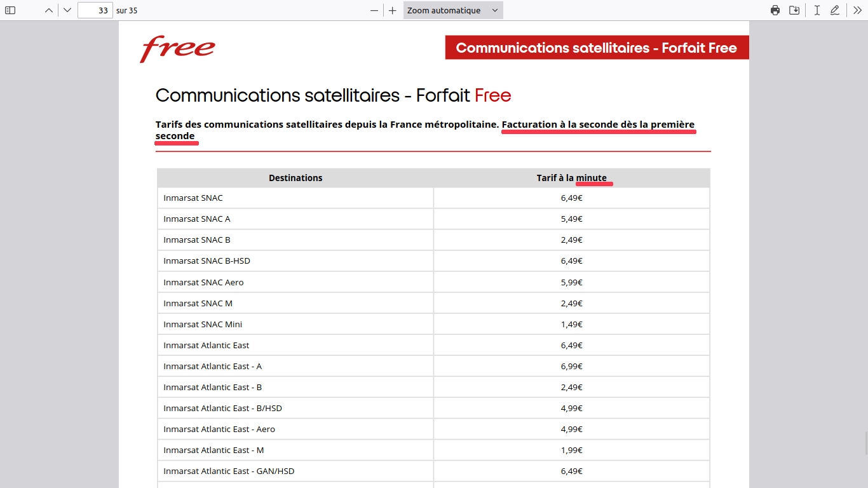The height and width of the screenshot is (488, 868).
Task: Click the 1,49€ price for SNAC Mini
Action: [571, 324]
